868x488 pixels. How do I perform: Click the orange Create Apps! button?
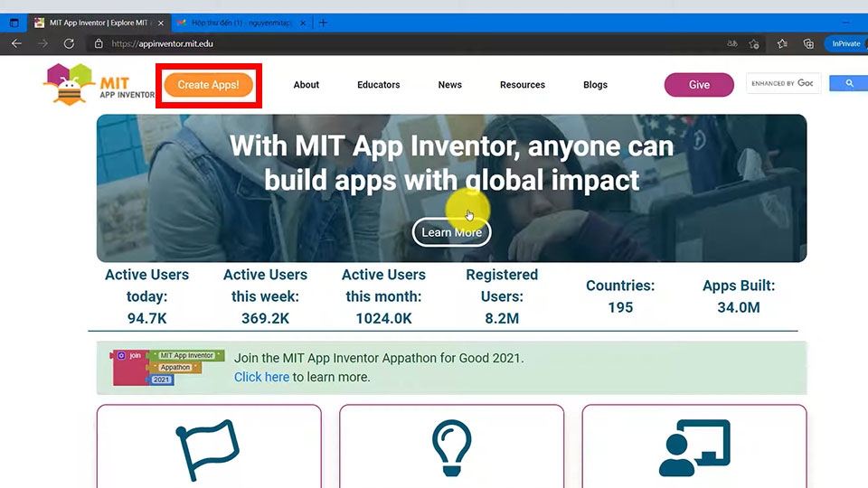pyautogui.click(x=209, y=85)
